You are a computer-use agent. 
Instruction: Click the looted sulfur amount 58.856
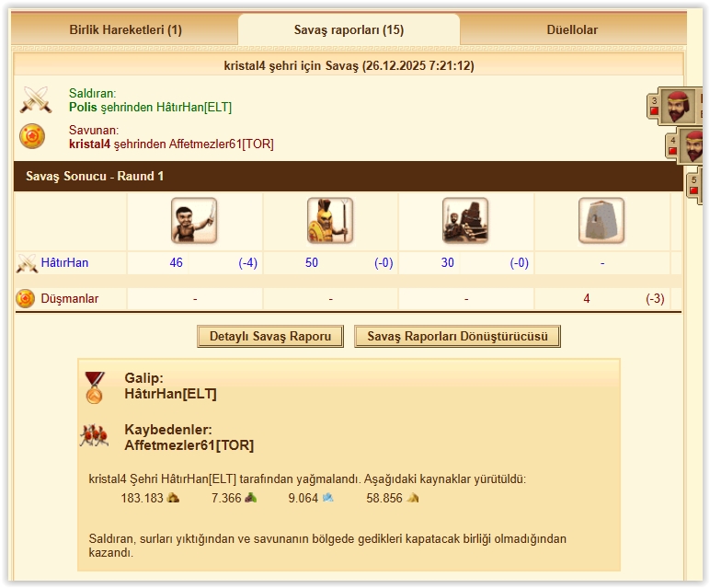click(x=384, y=498)
